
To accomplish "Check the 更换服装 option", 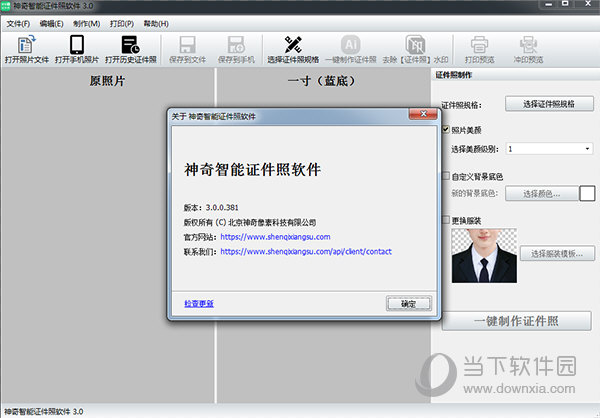I will click(x=446, y=219).
